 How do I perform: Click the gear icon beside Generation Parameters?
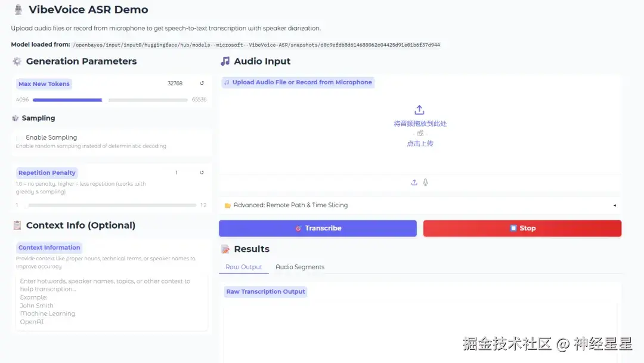(x=17, y=61)
